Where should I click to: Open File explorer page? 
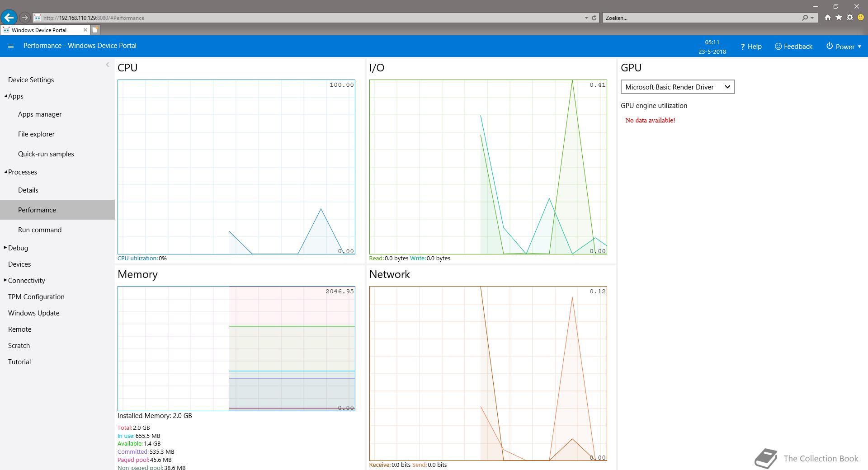pos(36,134)
